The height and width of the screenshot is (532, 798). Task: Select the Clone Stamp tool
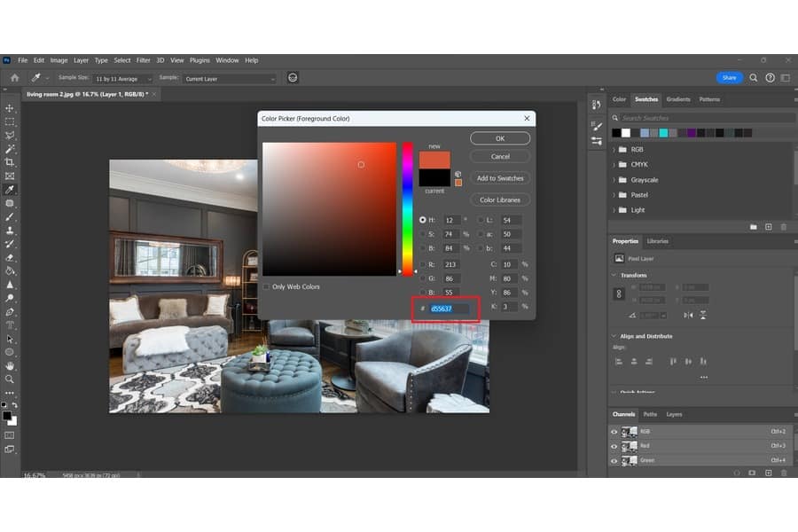[10, 231]
